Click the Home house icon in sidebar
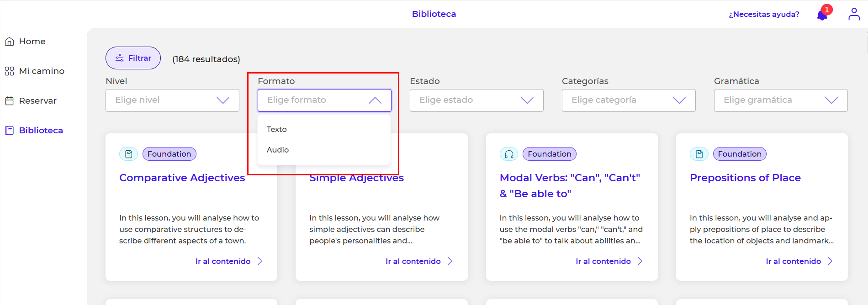Viewport: 868px width, 305px height. [9, 42]
